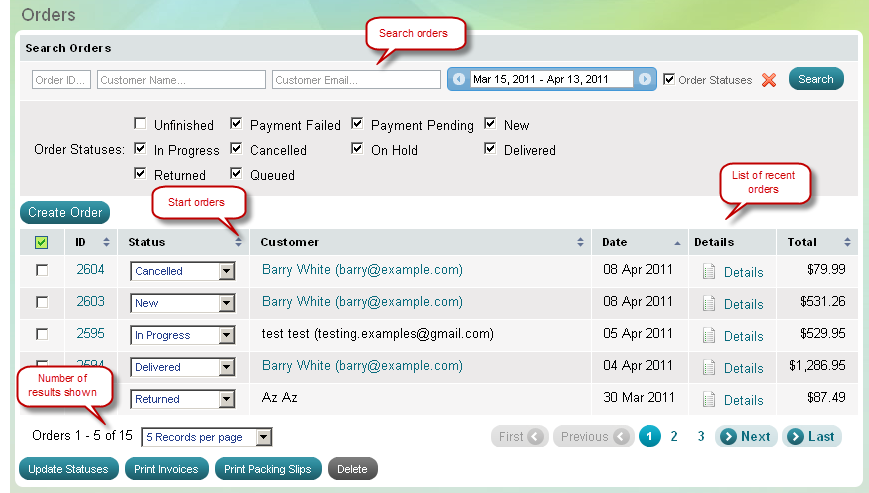Viewport: 869px width, 493px height.
Task: Open order ID 2603 link
Action: pyautogui.click(x=90, y=302)
